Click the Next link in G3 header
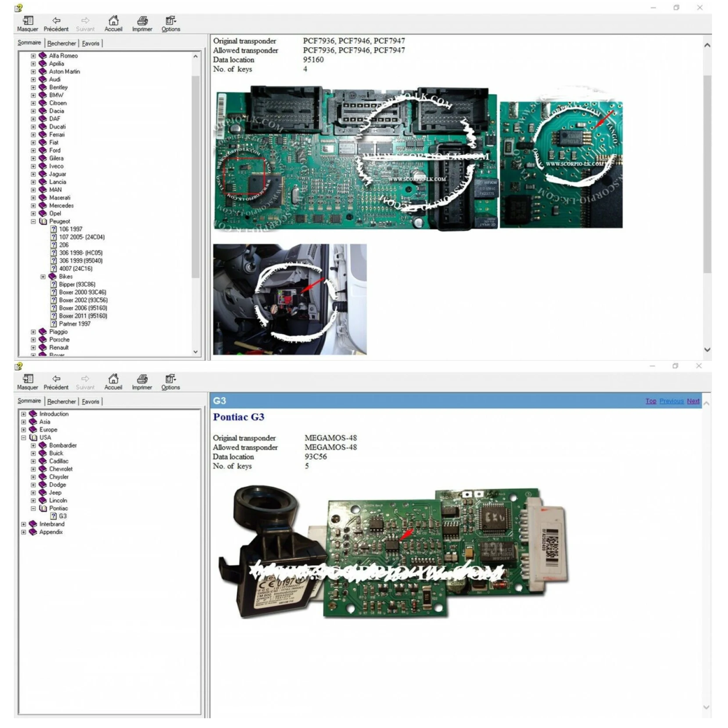 tap(693, 401)
